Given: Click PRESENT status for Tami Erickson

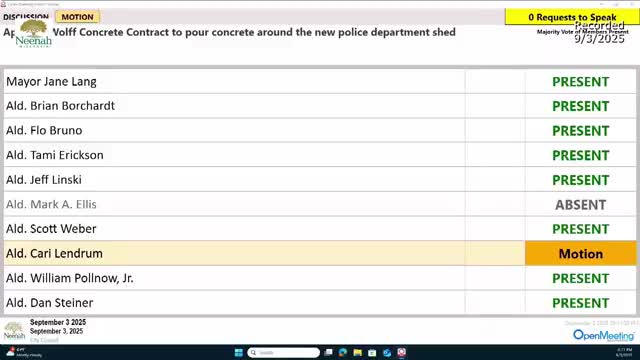Looking at the screenshot, I should coord(580,156).
